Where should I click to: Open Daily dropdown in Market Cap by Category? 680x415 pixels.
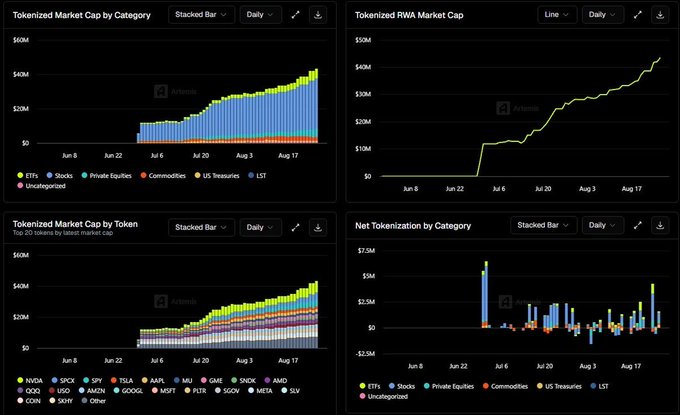[260, 15]
